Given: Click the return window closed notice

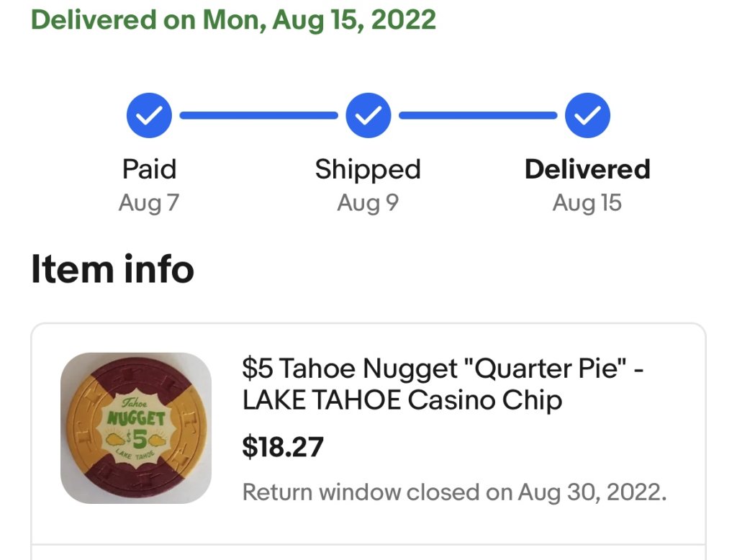Looking at the screenshot, I should coord(454,492).
